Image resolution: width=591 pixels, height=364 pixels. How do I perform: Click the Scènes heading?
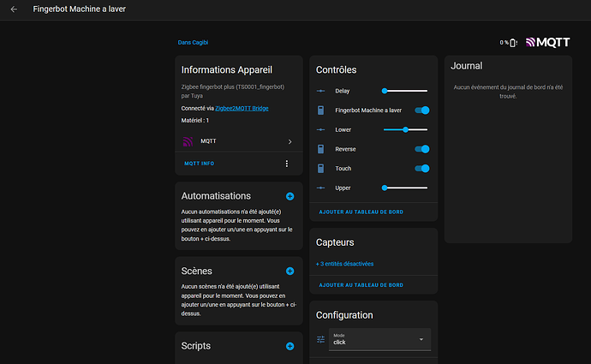click(x=196, y=271)
